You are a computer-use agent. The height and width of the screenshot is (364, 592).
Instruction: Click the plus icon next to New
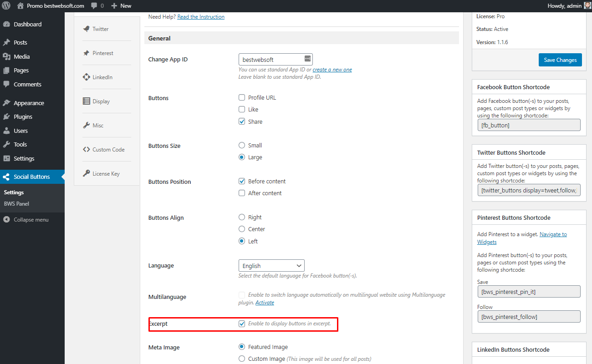coord(114,6)
